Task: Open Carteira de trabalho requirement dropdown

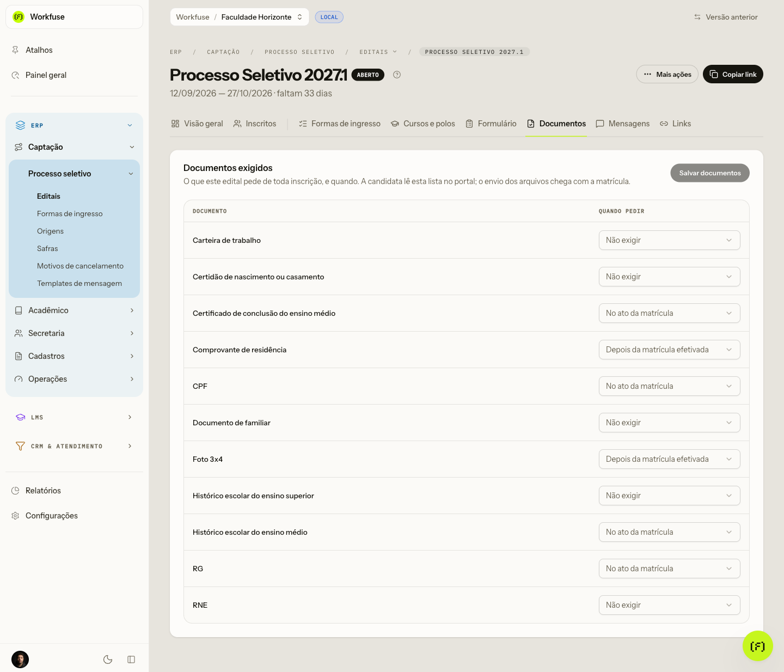Action: point(669,240)
